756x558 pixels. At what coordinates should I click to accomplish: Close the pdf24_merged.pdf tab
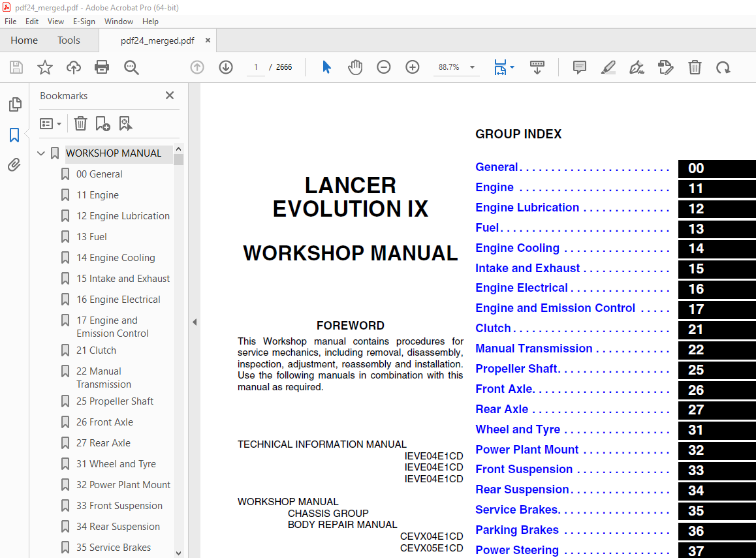[x=208, y=40]
